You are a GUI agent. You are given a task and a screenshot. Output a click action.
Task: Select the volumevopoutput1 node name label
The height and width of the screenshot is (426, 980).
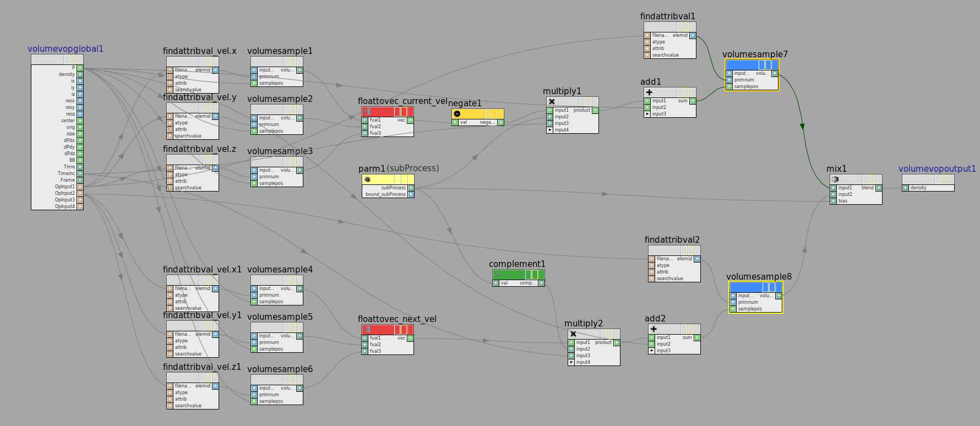pos(937,169)
